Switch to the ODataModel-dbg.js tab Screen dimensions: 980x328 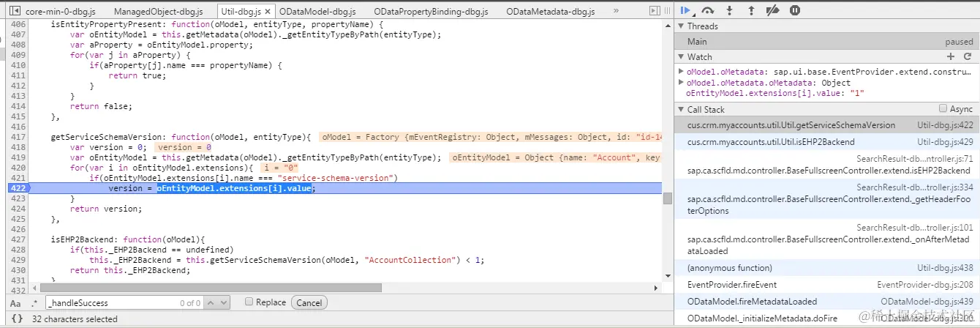pyautogui.click(x=317, y=12)
